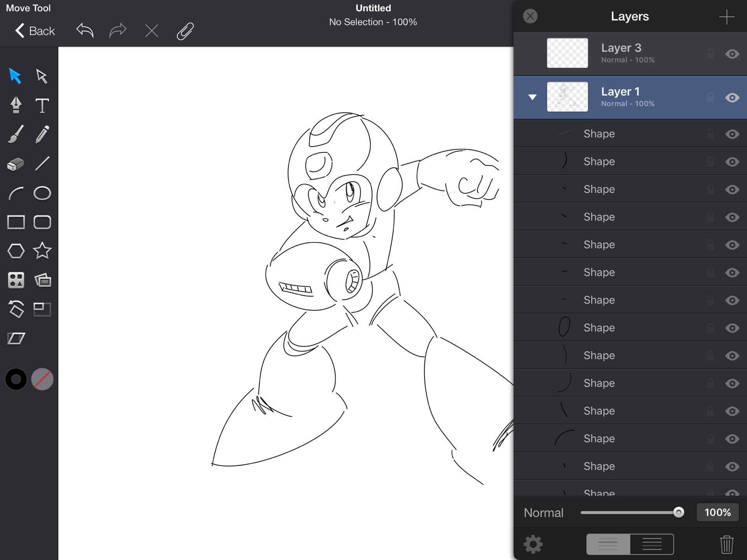The image size is (747, 560).
Task: Collapse Layer 1 disclosure triangle
Action: click(532, 97)
